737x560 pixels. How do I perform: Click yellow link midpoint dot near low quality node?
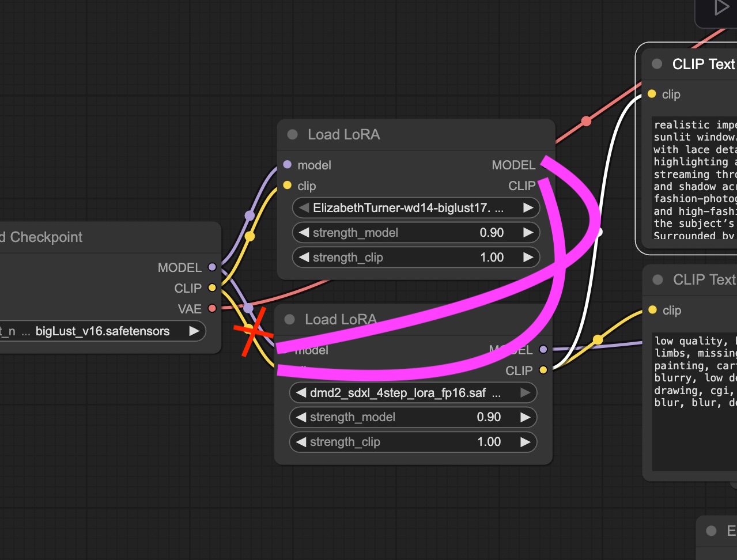pos(598,340)
